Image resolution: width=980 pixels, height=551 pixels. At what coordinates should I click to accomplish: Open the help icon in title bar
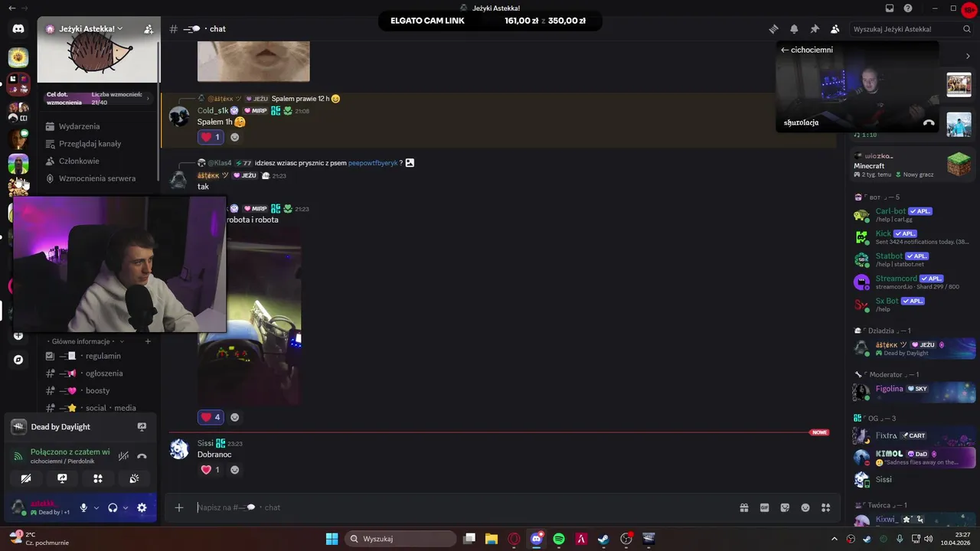908,8
